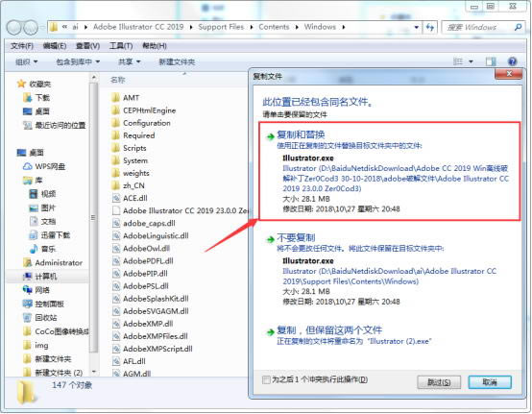Open WPS网盘 cloud icon in sidebar
Screen dimensions: 532x414
click(27, 166)
